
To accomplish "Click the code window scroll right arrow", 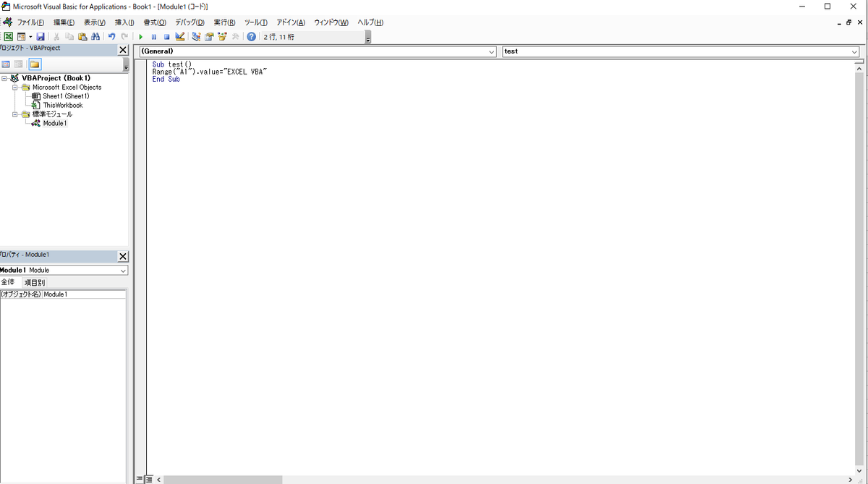I will 850,479.
